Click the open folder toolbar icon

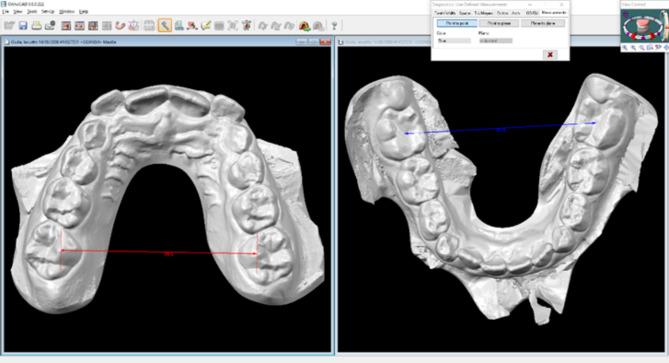coord(9,26)
